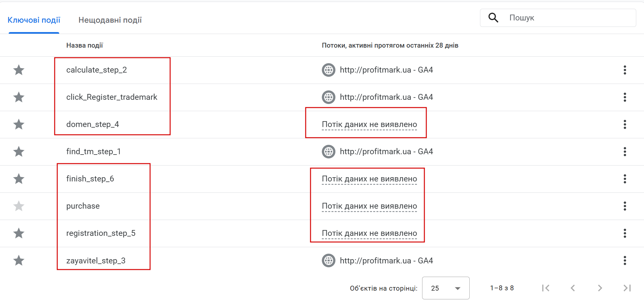
Task: Go to the previous page arrow
Action: tap(573, 288)
